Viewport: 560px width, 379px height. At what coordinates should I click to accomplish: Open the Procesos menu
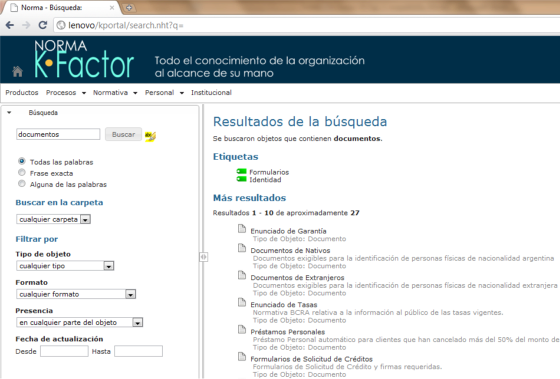[61, 93]
